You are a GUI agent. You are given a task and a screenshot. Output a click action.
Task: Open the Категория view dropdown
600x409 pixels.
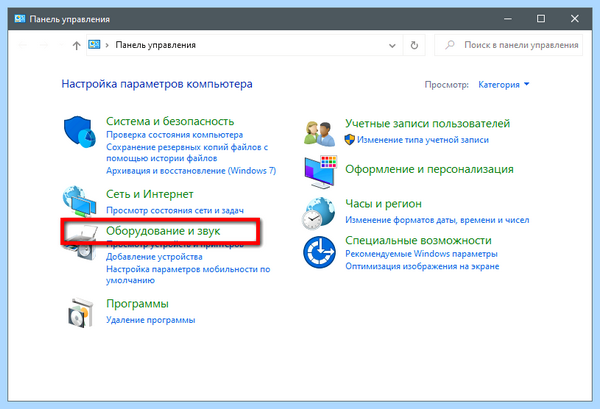pos(504,85)
